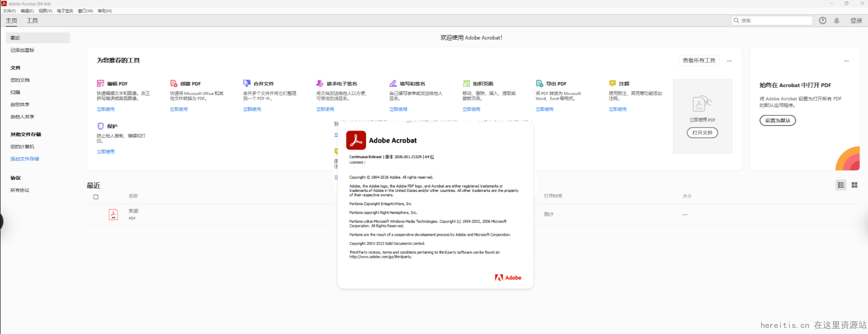Click the PDF document icon above 立即使用 PDF
This screenshot has height=334, width=868.
(x=702, y=104)
